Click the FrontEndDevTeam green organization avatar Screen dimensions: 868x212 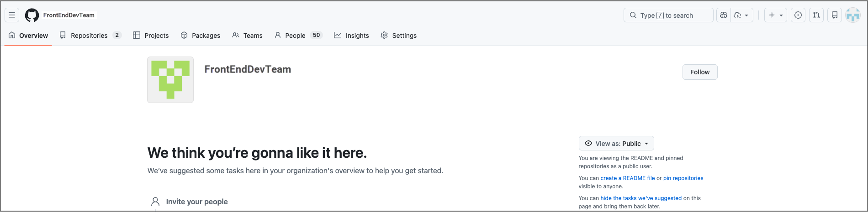170,80
